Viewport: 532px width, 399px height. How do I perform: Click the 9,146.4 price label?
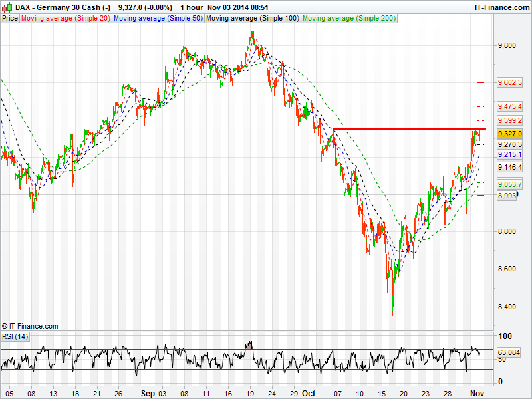(509, 167)
